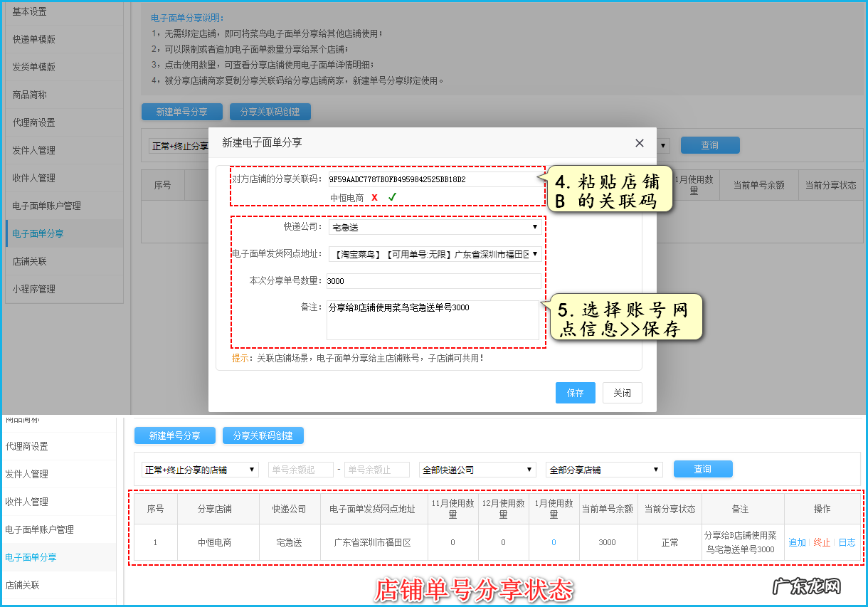Click the 终止 link to stop sharing
Screen dimensions: 868x607
[823, 542]
